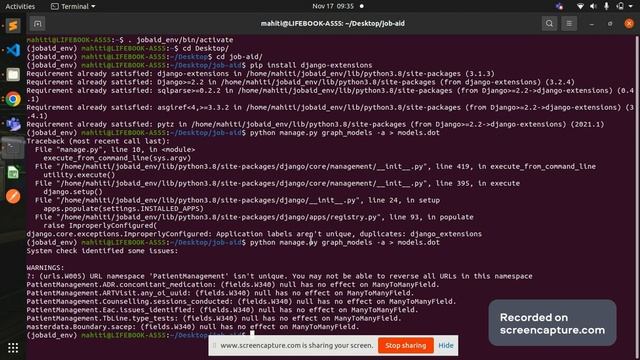The image size is (640, 360).
Task: Open the terminal hamburger menu
Action: (569, 24)
